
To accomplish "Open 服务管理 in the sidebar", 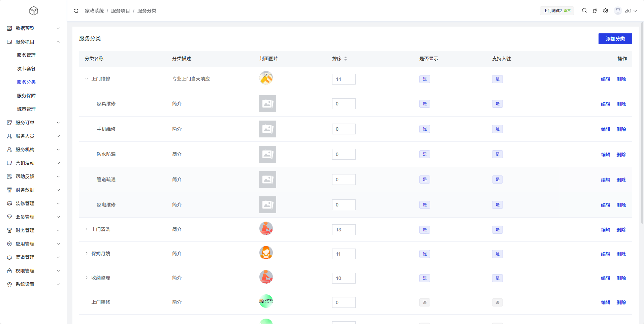I will 26,55.
